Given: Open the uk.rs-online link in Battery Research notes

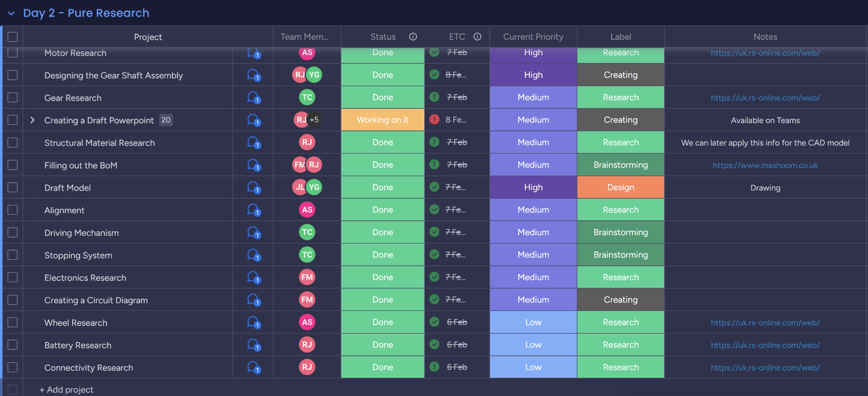Looking at the screenshot, I should tap(765, 345).
